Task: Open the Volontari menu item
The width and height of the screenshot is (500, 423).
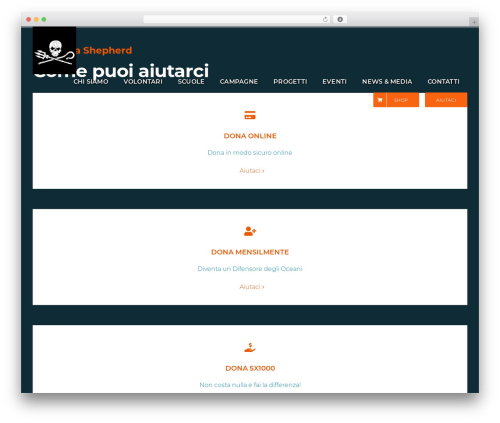Action: click(x=143, y=82)
